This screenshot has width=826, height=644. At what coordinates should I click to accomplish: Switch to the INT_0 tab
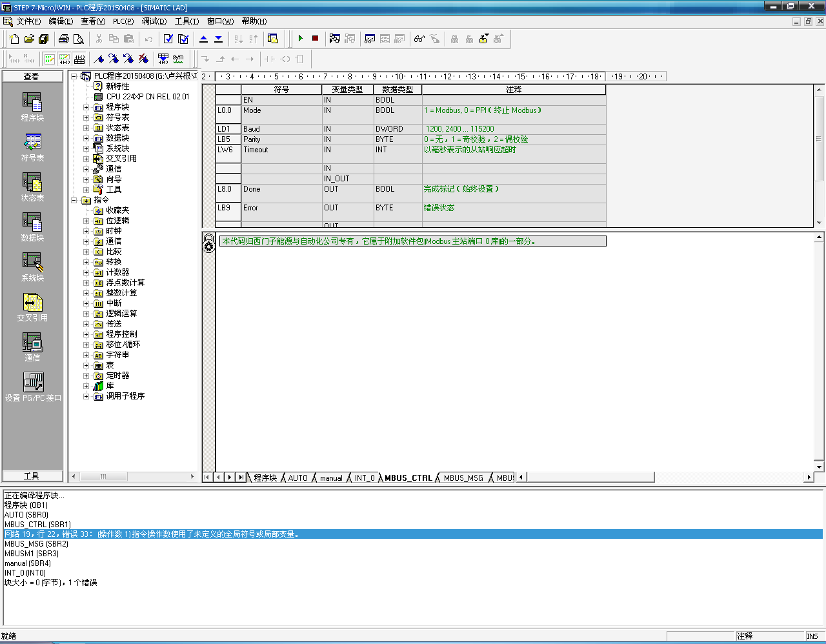pos(365,478)
